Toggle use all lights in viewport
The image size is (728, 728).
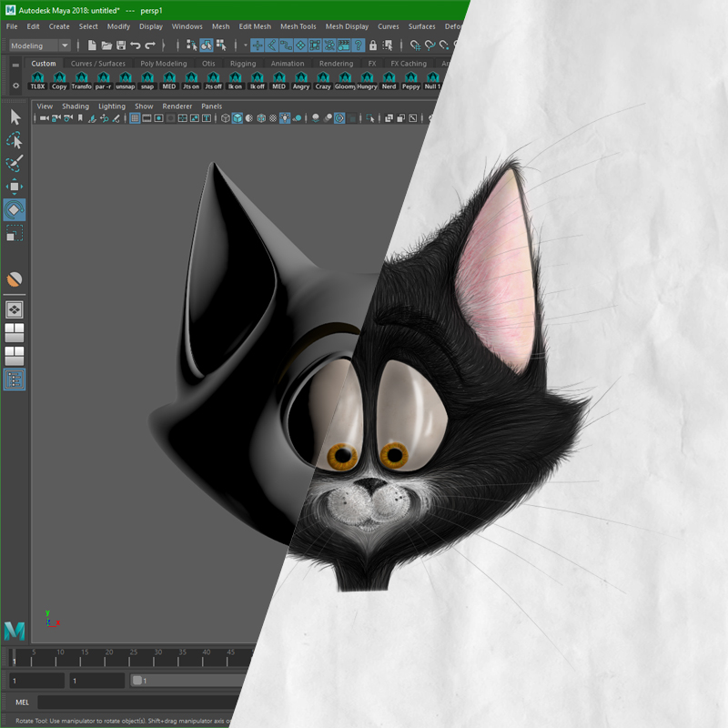coord(285,118)
